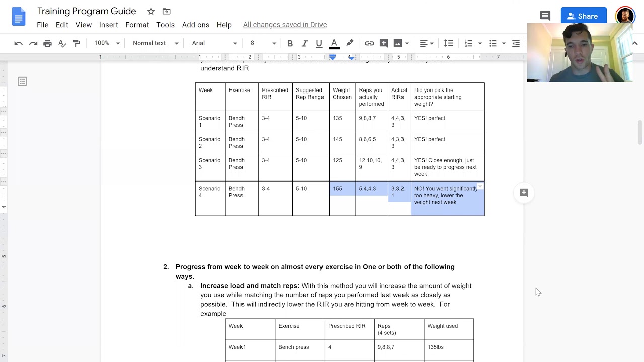This screenshot has width=644, height=362.
Task: Open the File menu
Action: [x=43, y=25]
